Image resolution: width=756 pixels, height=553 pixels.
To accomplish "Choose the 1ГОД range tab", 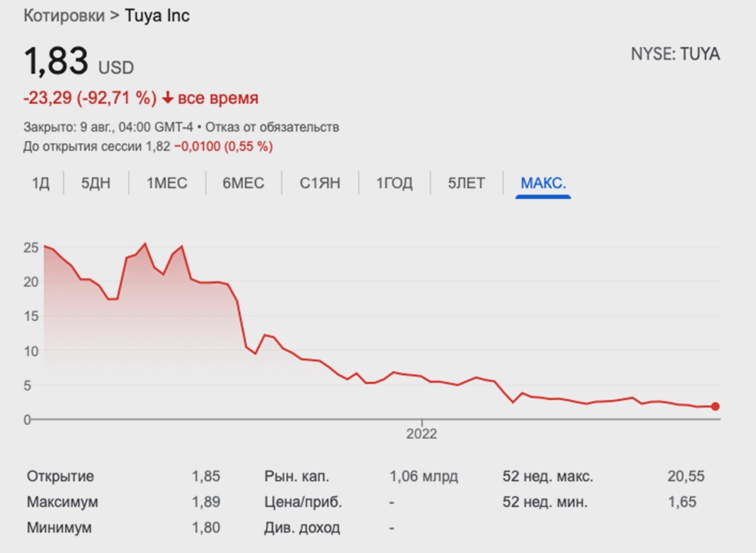I will point(394,183).
